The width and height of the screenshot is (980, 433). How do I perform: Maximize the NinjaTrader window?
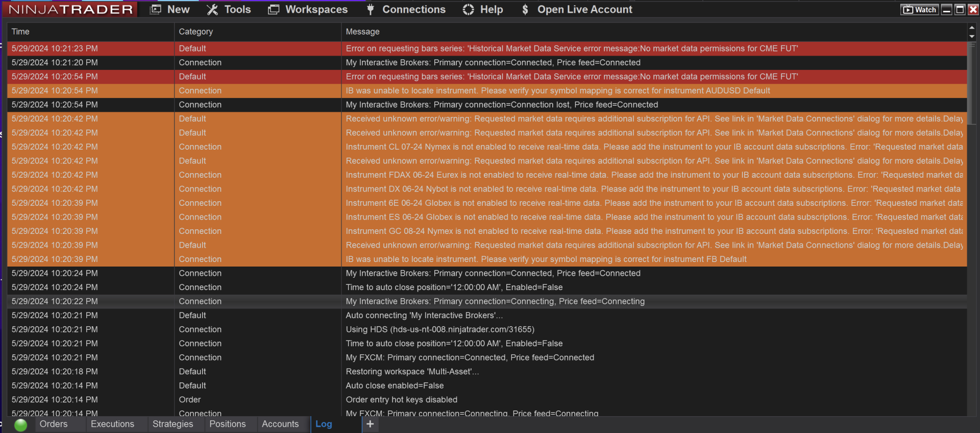tap(960, 10)
